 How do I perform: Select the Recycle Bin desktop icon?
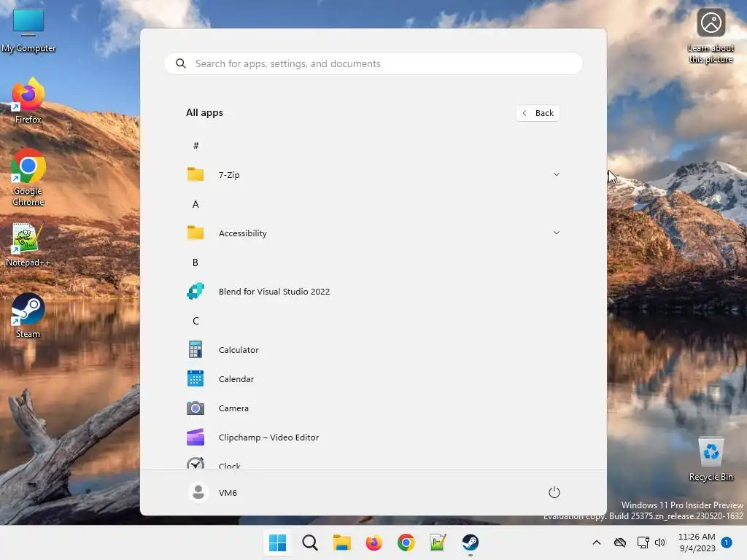pyautogui.click(x=711, y=459)
